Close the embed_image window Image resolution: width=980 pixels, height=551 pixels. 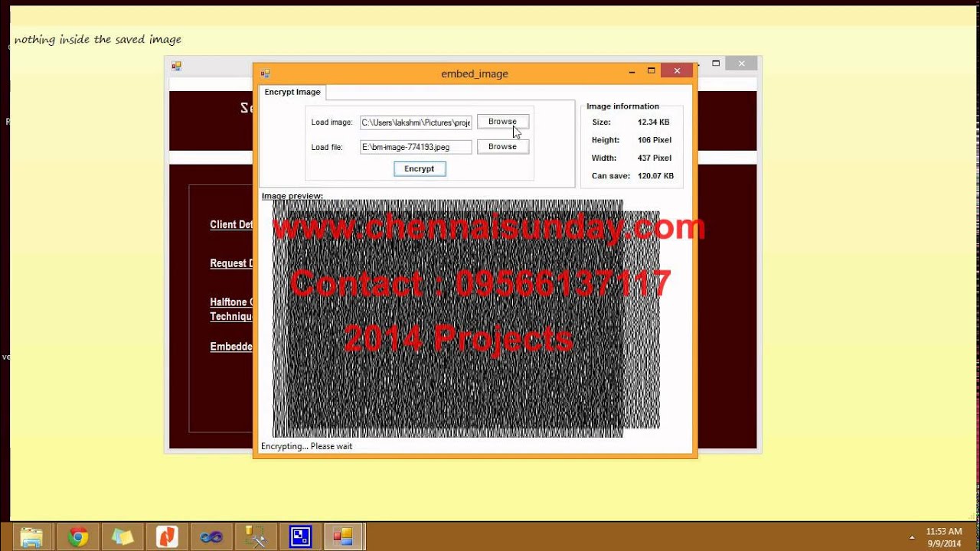[x=677, y=71]
